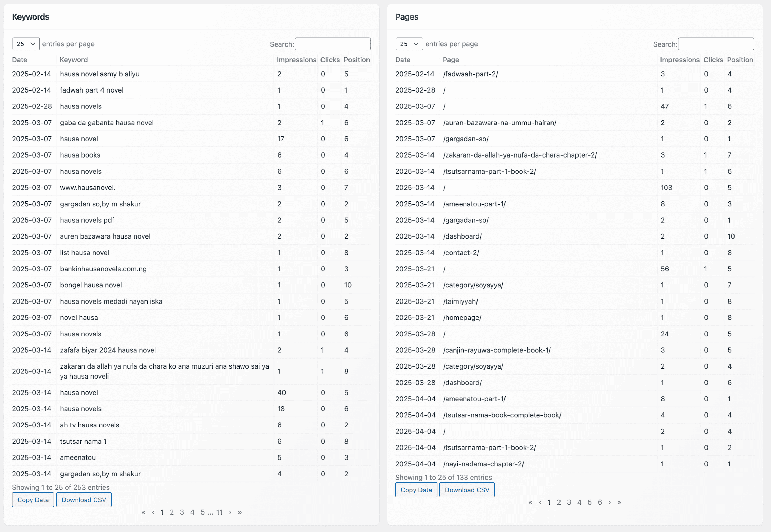Sort Keywords table by Impressions column
The height and width of the screenshot is (532, 771).
296,60
